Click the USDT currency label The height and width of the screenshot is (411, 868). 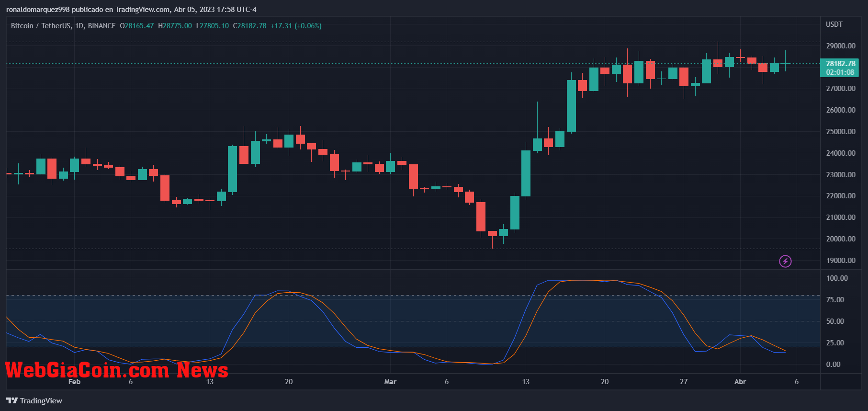834,24
